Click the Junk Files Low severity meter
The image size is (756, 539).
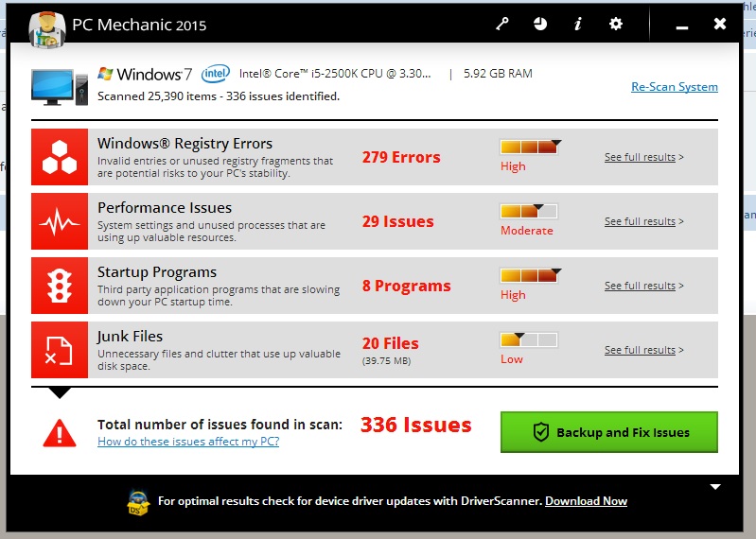pyautogui.click(x=529, y=339)
